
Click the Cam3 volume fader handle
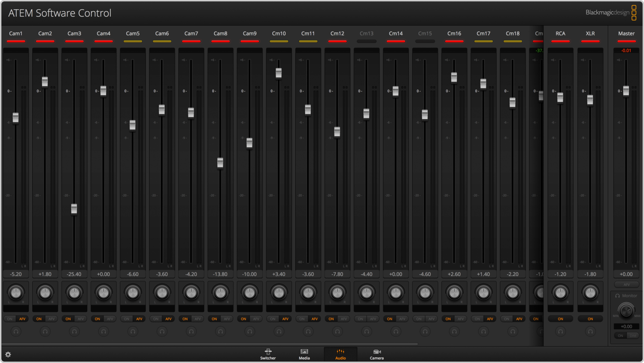point(74,209)
